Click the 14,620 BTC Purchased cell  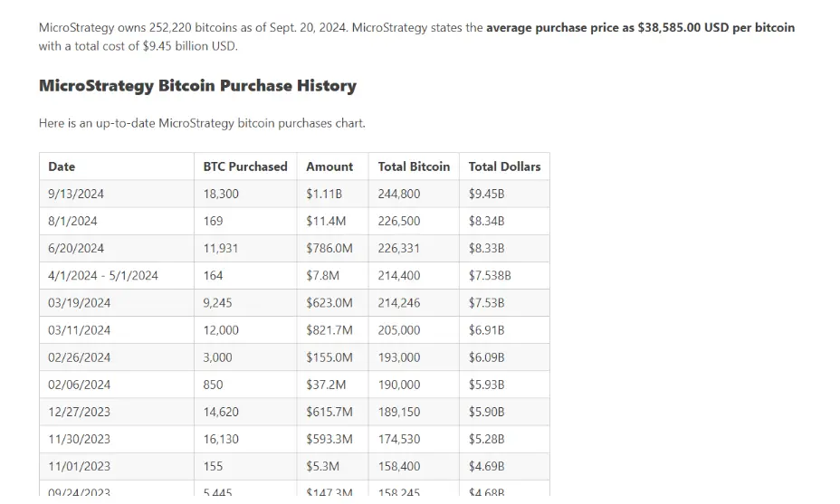click(221, 412)
